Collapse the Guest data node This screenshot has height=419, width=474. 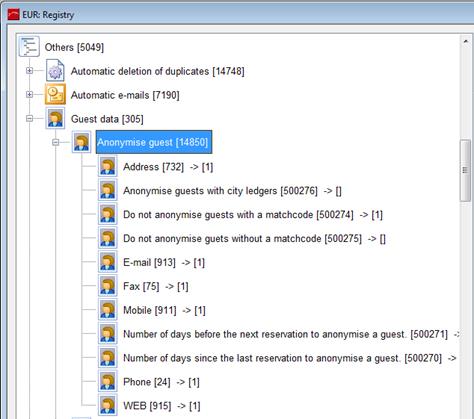pos(29,118)
